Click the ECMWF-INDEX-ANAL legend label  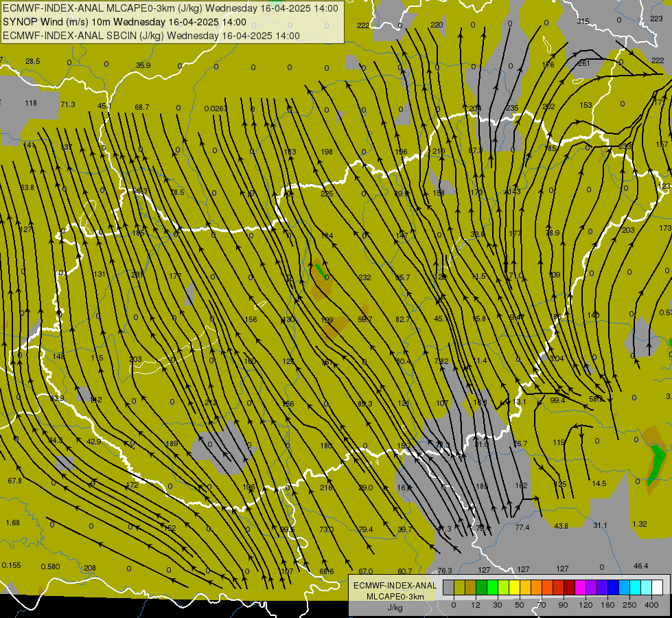[395, 586]
